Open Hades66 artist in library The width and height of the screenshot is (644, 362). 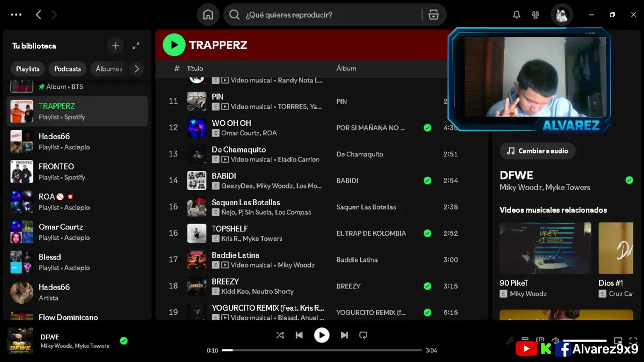coord(78,292)
